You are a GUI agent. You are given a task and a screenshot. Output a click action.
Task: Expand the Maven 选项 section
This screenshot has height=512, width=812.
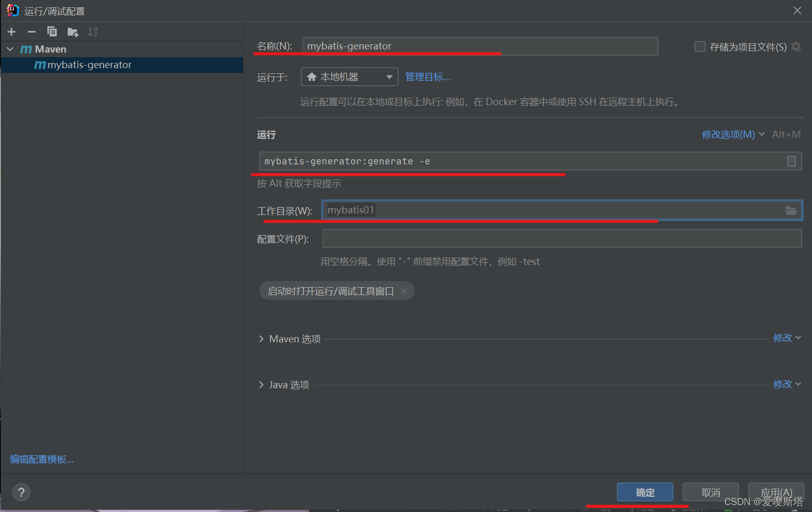pyautogui.click(x=261, y=339)
